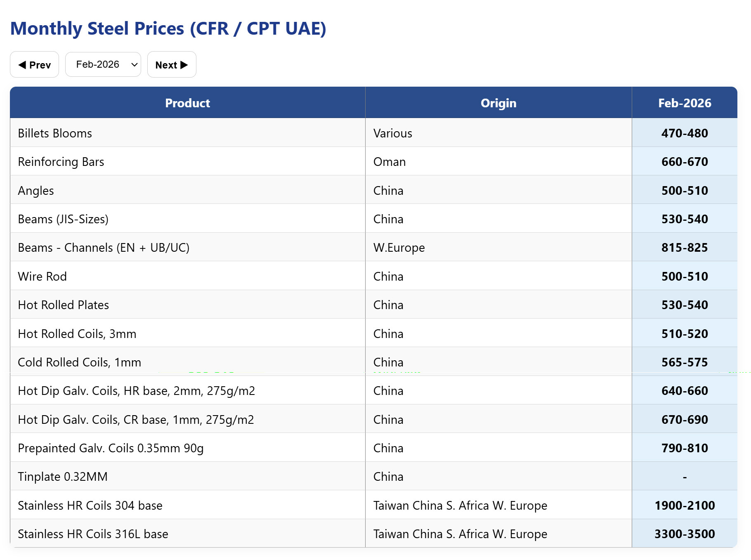Viewport: 751px width, 560px height.
Task: Click the Origin column header
Action: pyautogui.click(x=498, y=103)
